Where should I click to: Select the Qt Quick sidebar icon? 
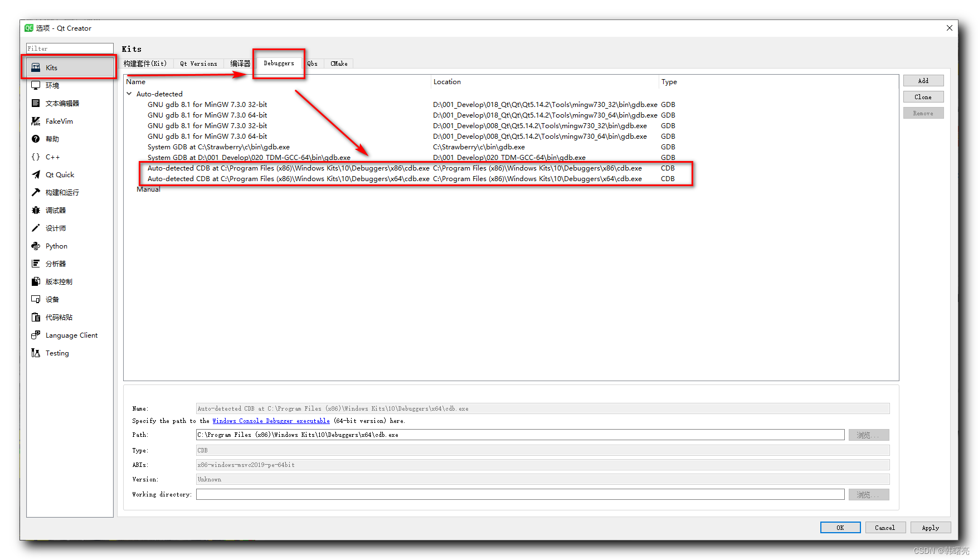(x=60, y=174)
